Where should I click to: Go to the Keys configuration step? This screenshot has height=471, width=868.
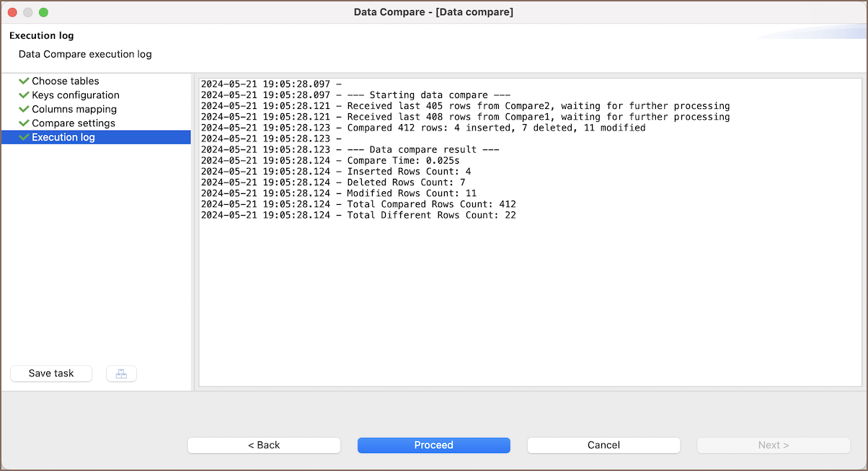[76, 95]
